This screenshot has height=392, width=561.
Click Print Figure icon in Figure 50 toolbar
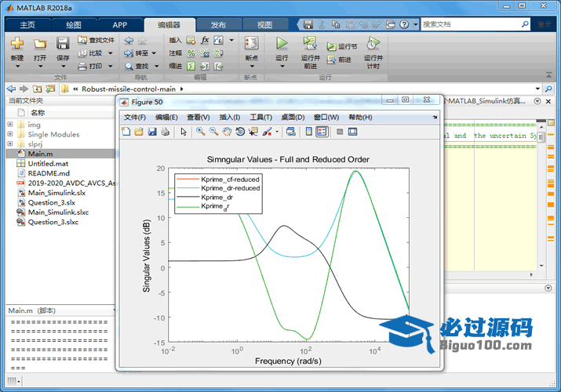click(165, 132)
